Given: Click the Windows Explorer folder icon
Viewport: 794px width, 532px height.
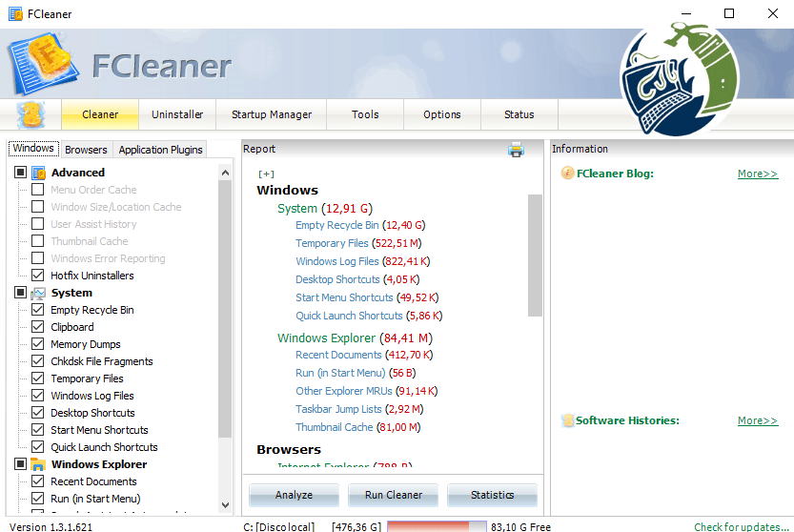Looking at the screenshot, I should tap(38, 464).
